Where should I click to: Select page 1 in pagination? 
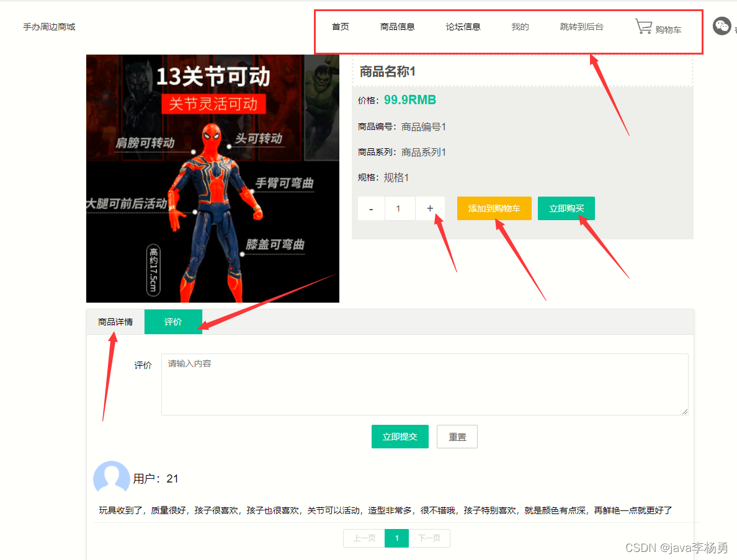396,538
